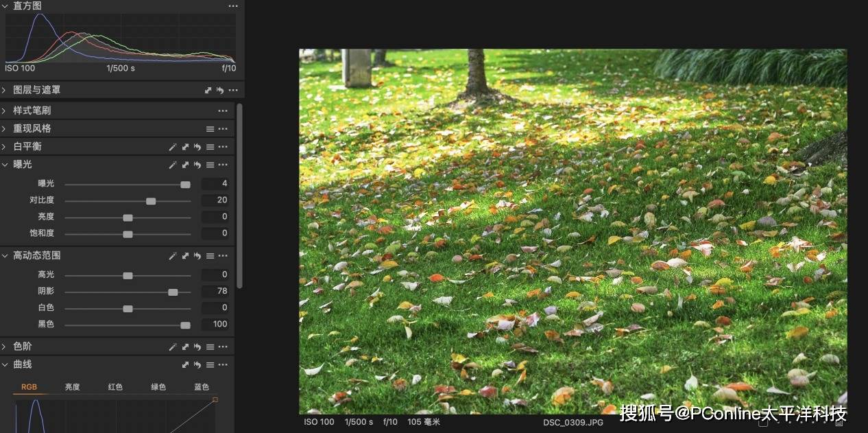Open the three-dot menu of 直方图

[x=233, y=5]
